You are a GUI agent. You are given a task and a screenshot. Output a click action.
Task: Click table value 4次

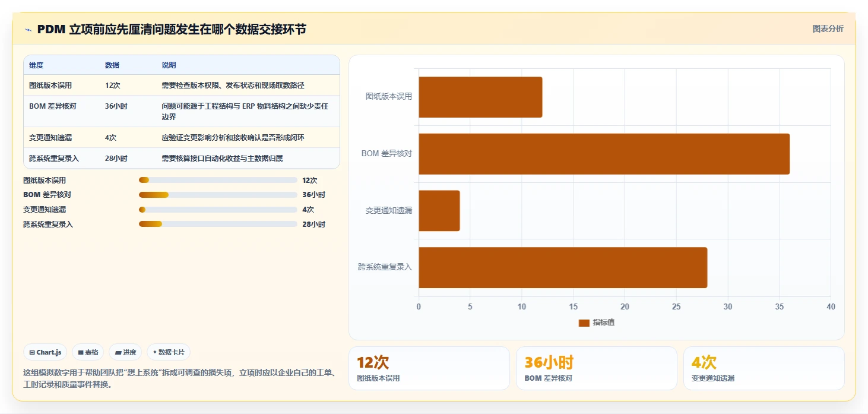coord(110,138)
